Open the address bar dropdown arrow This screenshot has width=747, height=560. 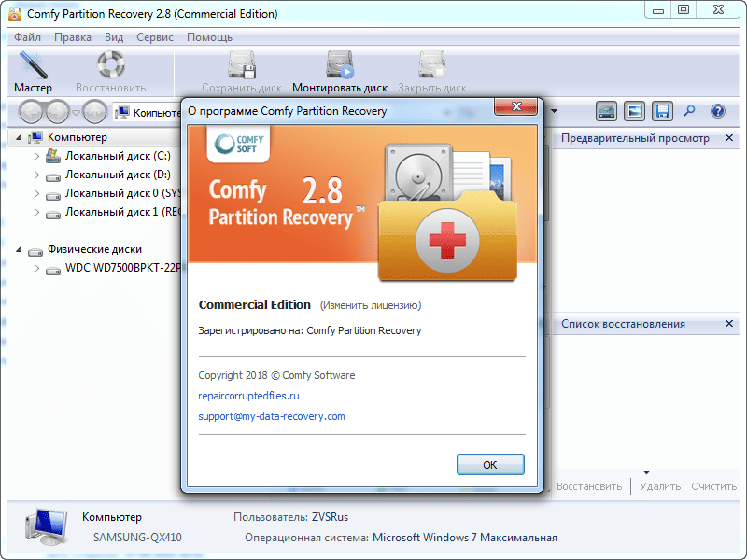[x=554, y=111]
